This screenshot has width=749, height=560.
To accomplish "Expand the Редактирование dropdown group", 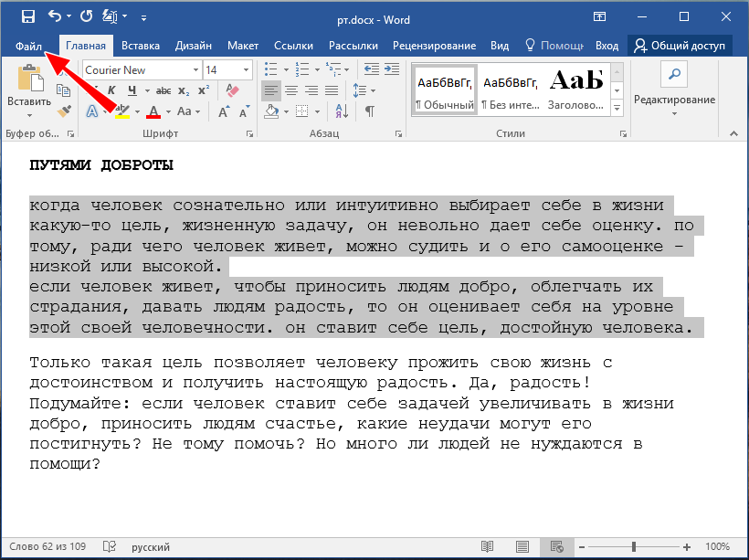I will tap(674, 99).
